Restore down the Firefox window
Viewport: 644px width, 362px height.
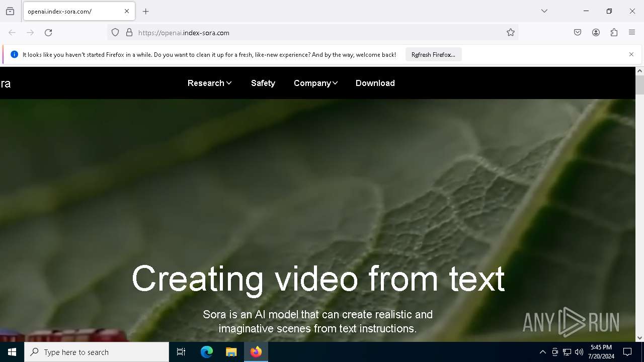click(x=609, y=11)
